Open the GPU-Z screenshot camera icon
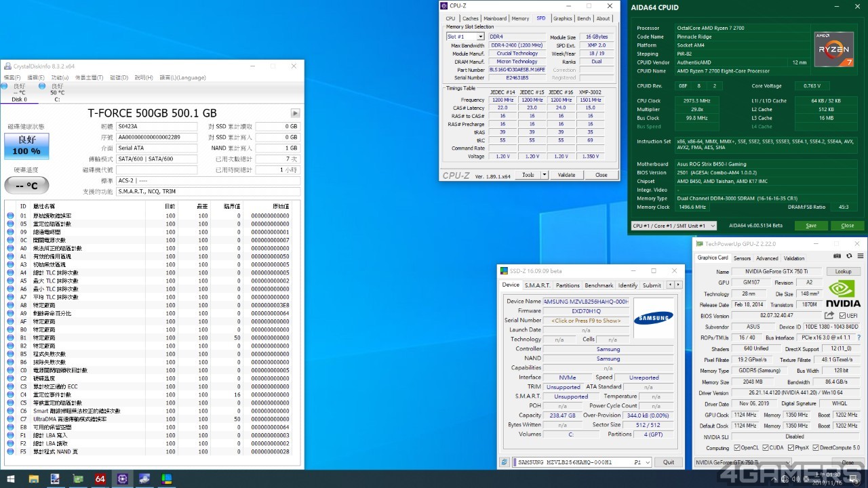This screenshot has width=868, height=488. click(x=838, y=256)
